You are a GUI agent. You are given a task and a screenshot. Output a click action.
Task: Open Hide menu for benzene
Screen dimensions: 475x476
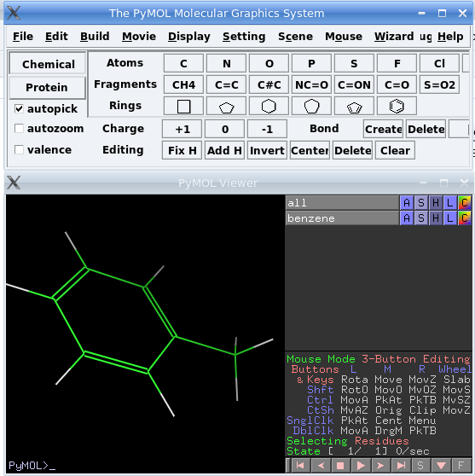(x=436, y=218)
